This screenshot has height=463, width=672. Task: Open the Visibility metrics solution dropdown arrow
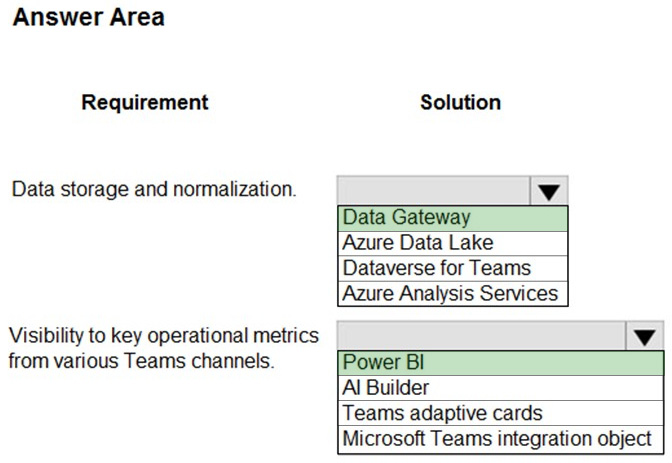(x=645, y=336)
